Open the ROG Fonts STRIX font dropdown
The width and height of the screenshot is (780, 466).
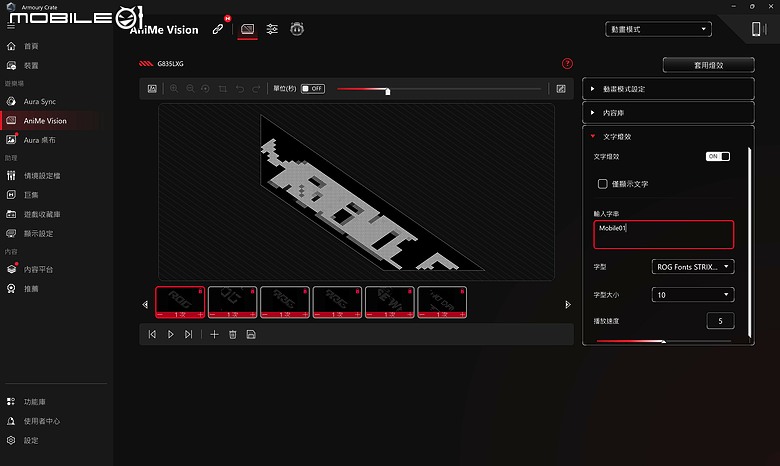[x=693, y=267]
